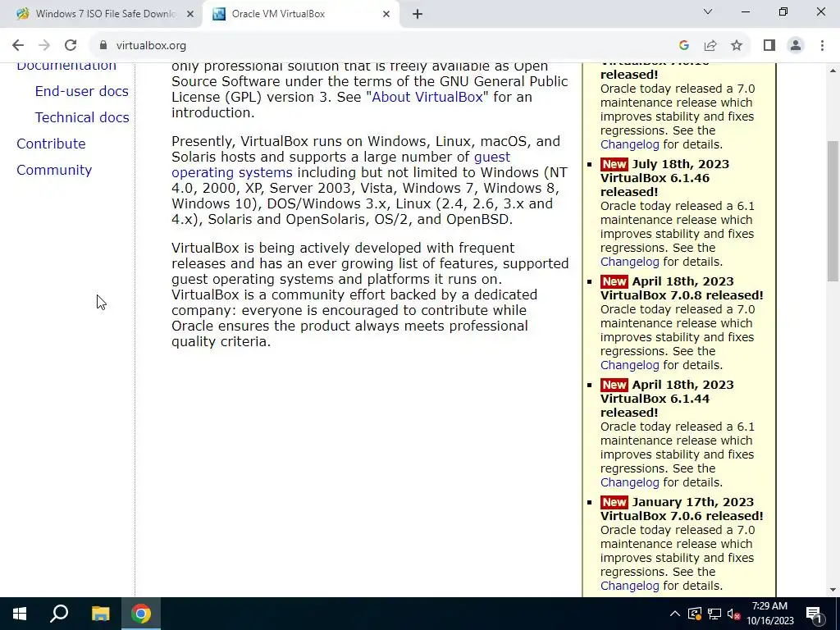Viewport: 840px width, 630px height.
Task: Open a new browser tab
Action: (x=418, y=15)
